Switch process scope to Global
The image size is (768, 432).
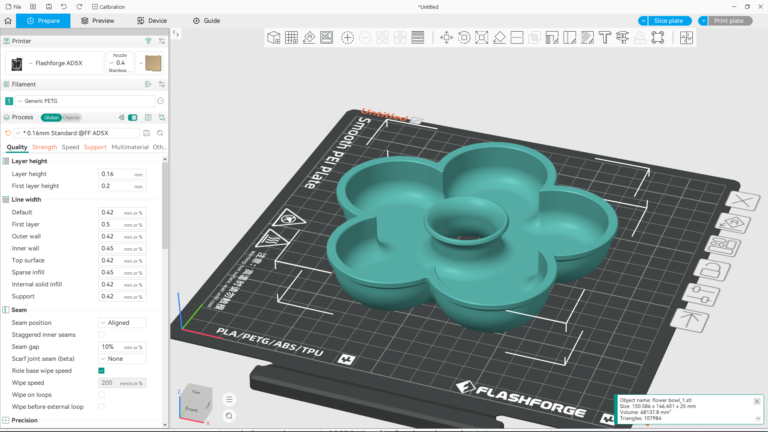pyautogui.click(x=51, y=118)
